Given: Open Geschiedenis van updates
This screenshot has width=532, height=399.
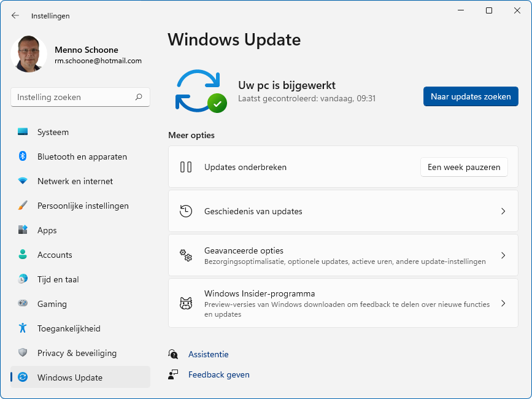Looking at the screenshot, I should click(x=343, y=211).
